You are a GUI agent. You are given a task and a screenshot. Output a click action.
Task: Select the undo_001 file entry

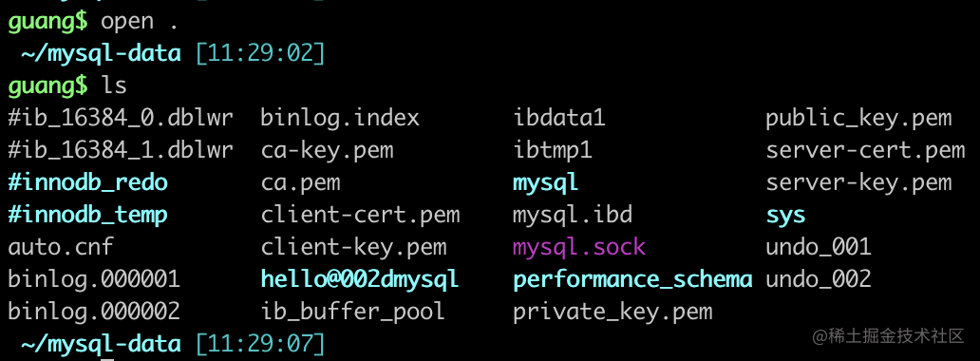819,247
